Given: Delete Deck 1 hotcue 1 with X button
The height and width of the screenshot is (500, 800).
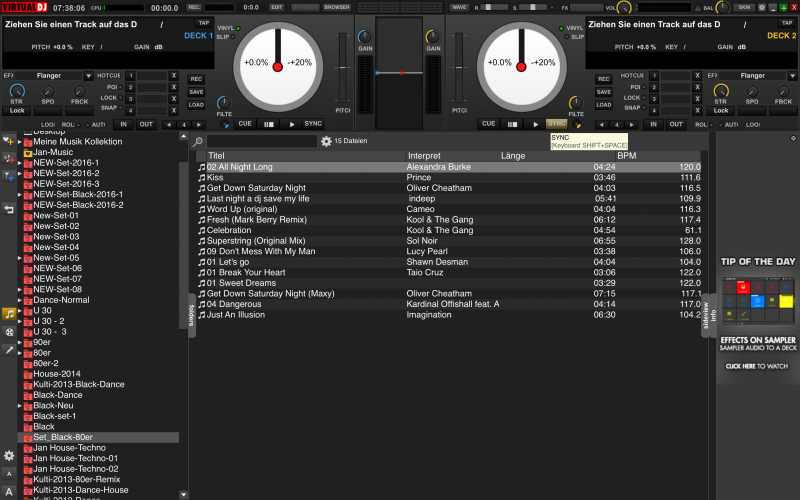Looking at the screenshot, I should tap(174, 76).
